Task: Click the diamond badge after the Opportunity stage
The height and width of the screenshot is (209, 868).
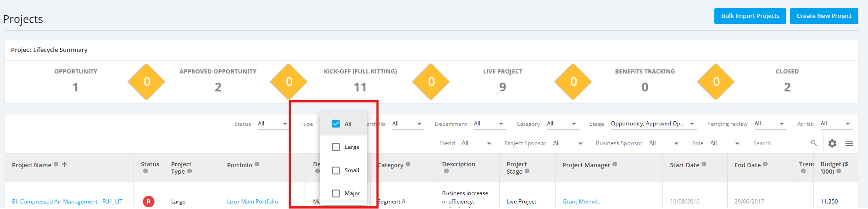Action: click(x=147, y=82)
